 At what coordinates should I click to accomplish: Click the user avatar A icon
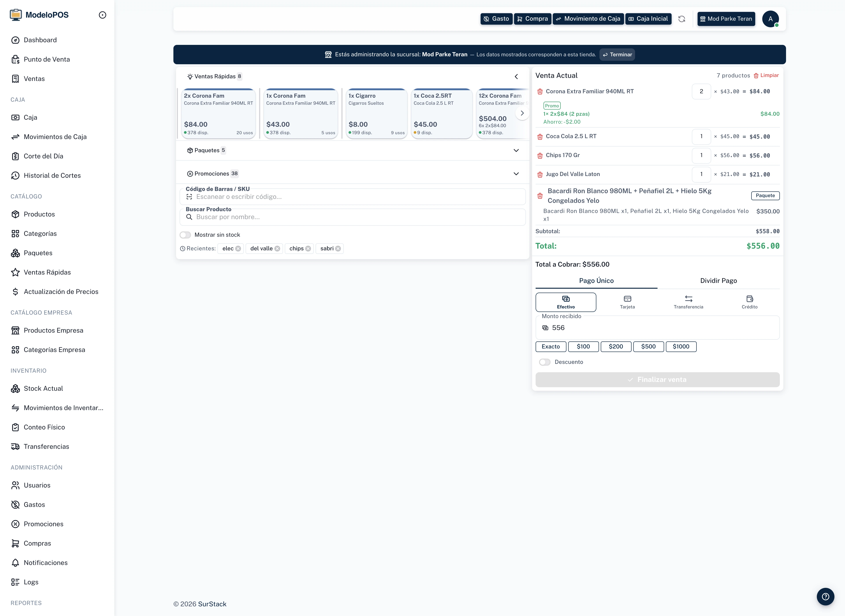coord(770,19)
